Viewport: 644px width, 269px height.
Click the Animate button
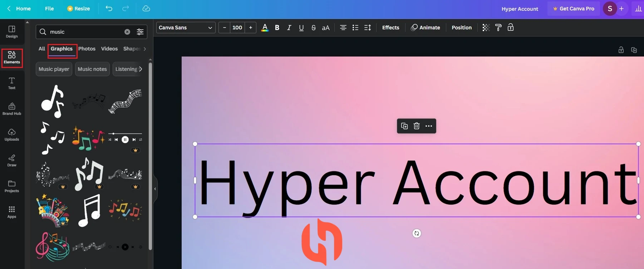[426, 28]
